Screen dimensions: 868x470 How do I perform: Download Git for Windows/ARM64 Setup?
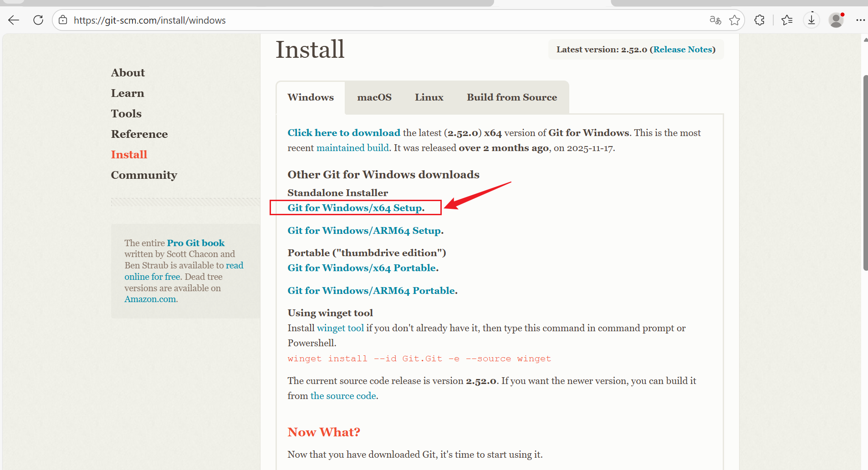365,231
